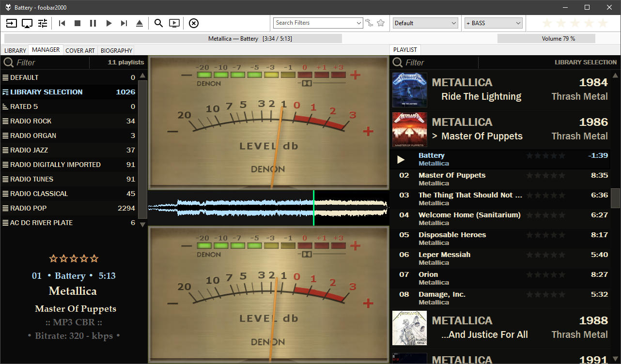This screenshot has height=364, width=621.
Task: Adjust the Volume 79 % bar
Action: pos(558,39)
